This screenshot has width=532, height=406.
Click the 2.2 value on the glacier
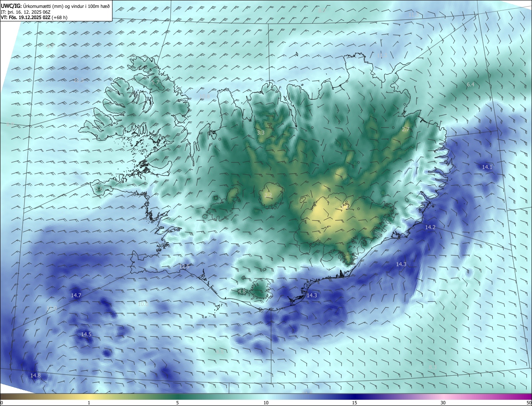tap(268, 195)
